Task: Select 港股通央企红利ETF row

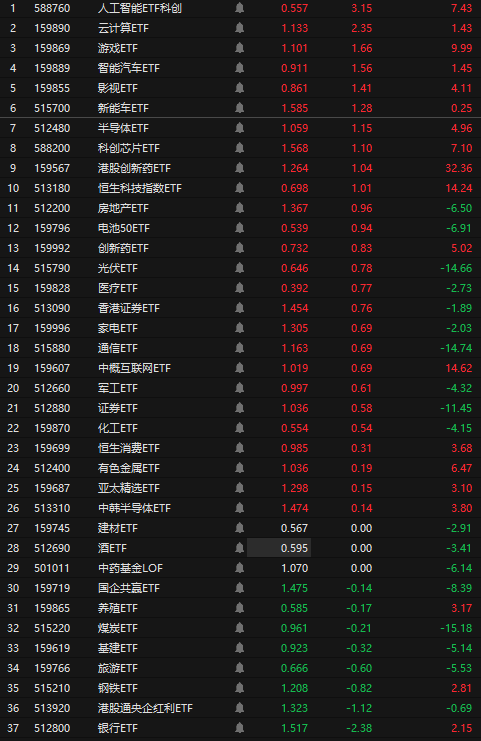Action: [x=240, y=708]
